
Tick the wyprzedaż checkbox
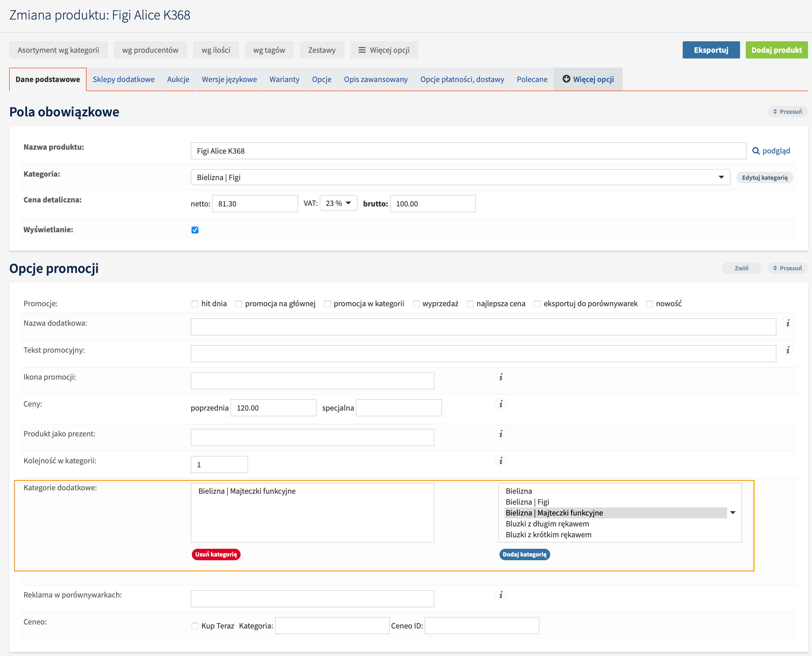click(x=416, y=304)
